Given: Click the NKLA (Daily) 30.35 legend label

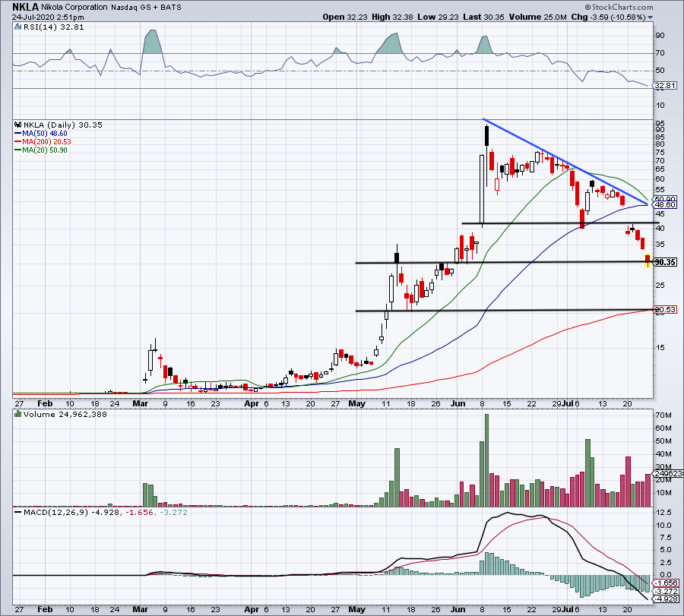Looking at the screenshot, I should point(63,125).
